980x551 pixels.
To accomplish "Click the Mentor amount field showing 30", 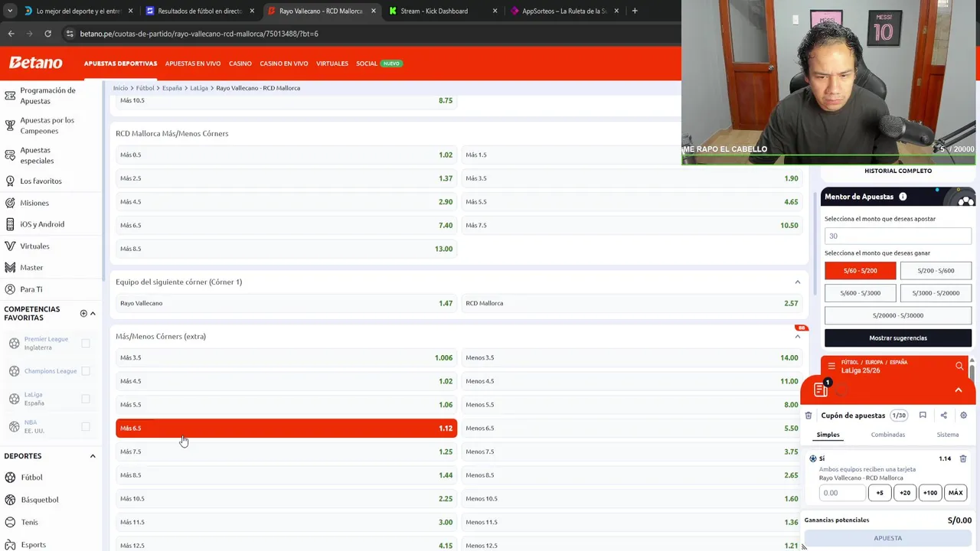I will 898,236.
